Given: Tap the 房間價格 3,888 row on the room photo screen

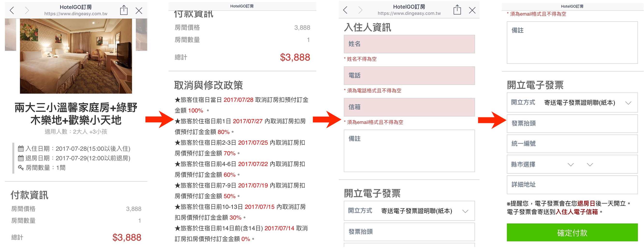Looking at the screenshot, I should pyautogui.click(x=76, y=209).
